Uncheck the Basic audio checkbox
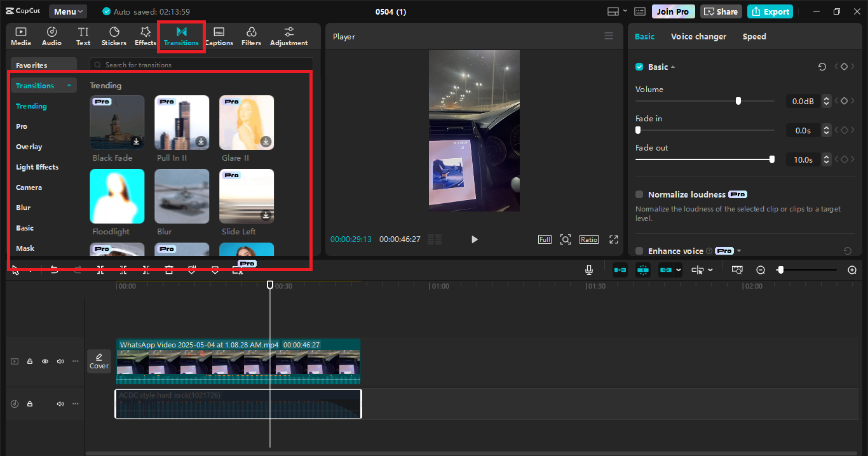Viewport: 868px width, 456px height. [x=639, y=67]
